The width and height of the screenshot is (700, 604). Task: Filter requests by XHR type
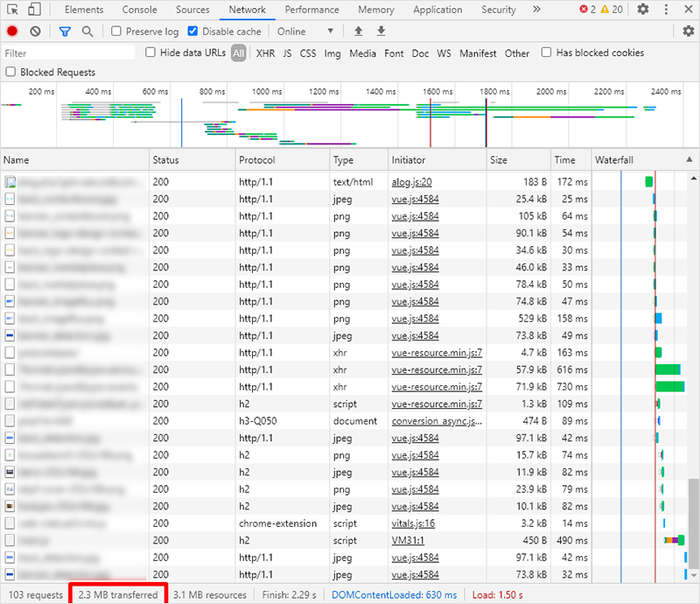tap(265, 53)
